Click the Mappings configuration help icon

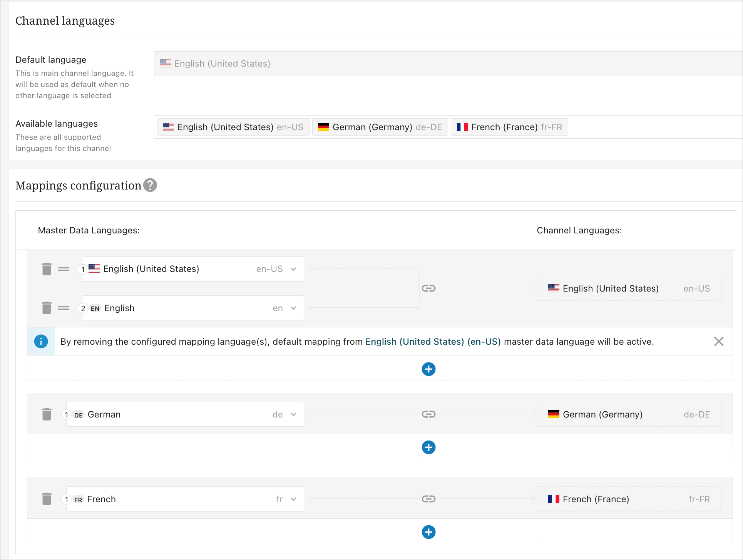(x=150, y=185)
